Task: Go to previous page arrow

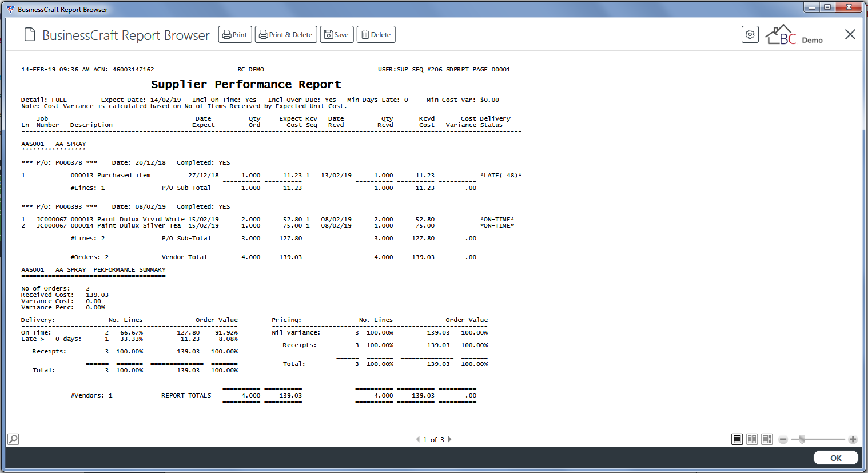Action: 418,439
